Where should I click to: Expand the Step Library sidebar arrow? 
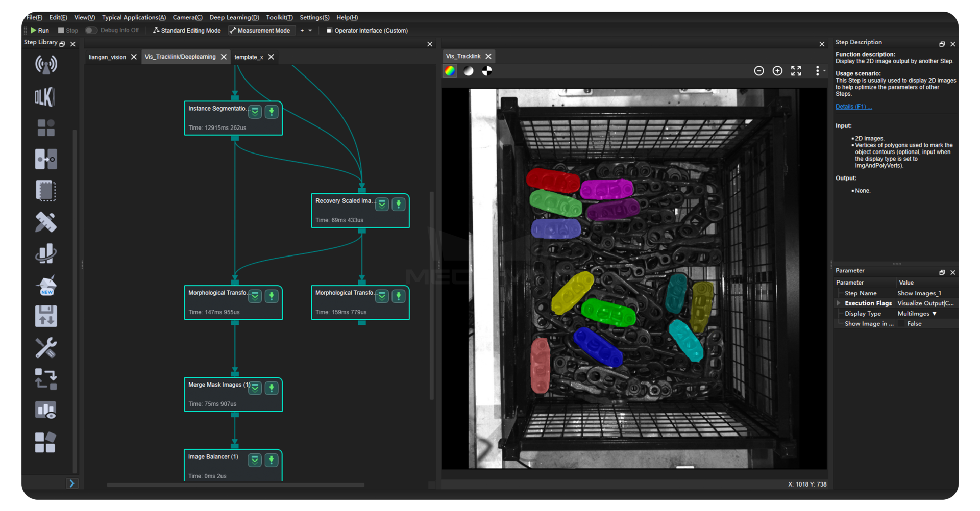coord(72,483)
